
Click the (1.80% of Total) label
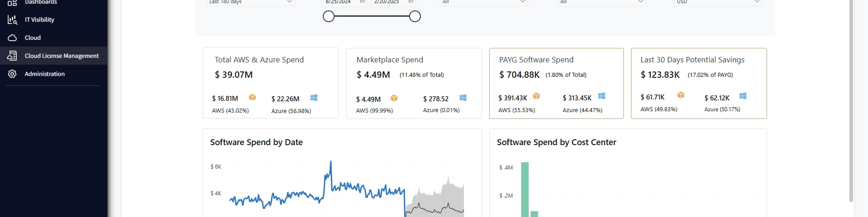pyautogui.click(x=566, y=75)
